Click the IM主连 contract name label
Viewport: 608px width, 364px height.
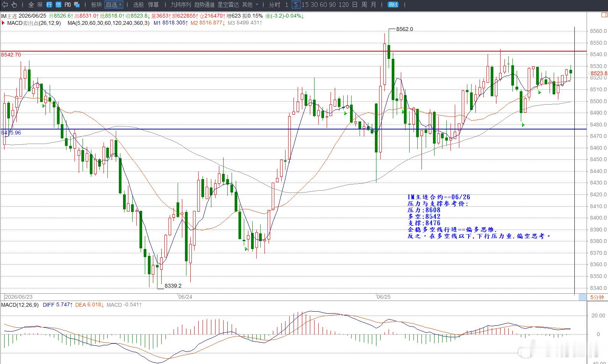pyautogui.click(x=9, y=16)
